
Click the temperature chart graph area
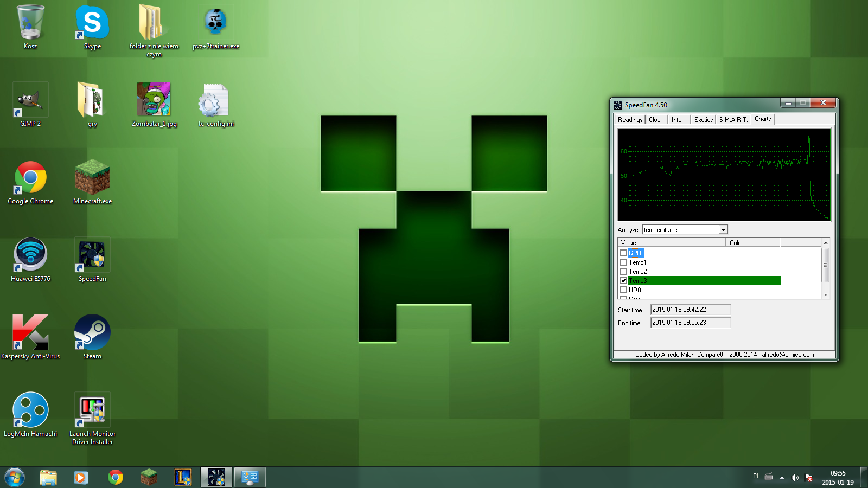[724, 175]
